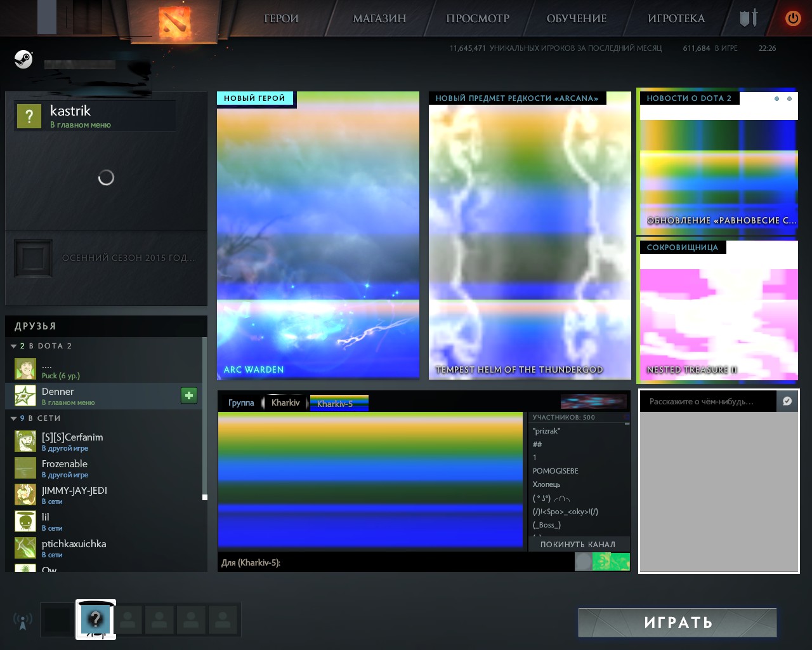
Task: Toggle the voice broadcast icon beside party slots
Action: point(22,620)
